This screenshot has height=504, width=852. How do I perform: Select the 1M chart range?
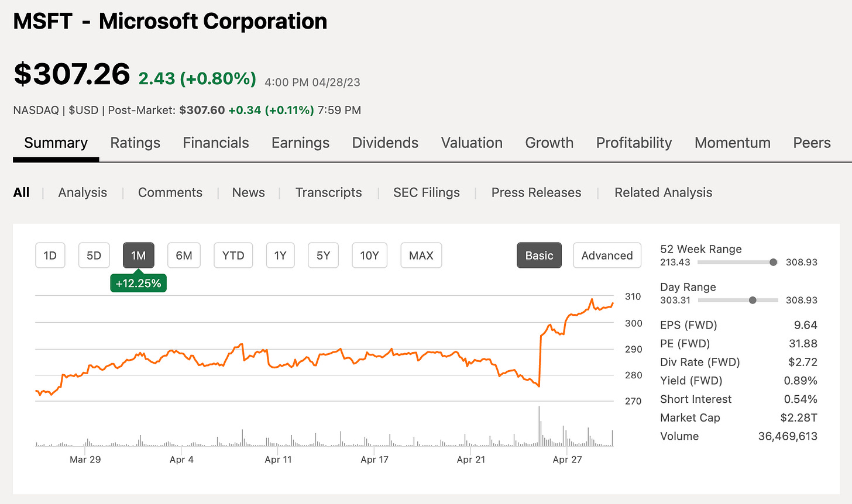[139, 256]
